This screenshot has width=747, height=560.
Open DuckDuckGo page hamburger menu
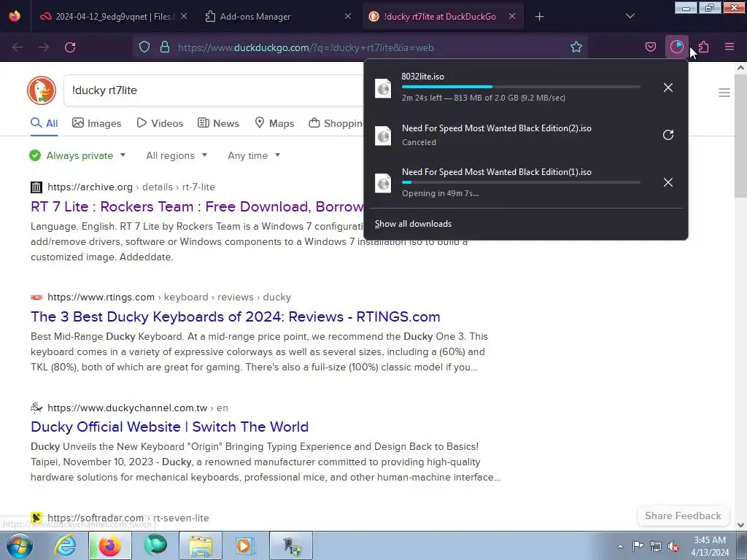pos(724,93)
